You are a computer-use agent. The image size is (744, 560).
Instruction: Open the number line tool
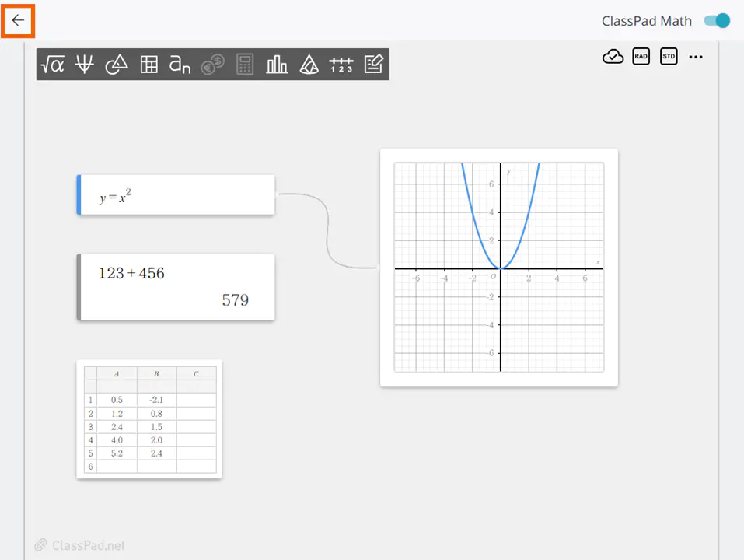341,65
